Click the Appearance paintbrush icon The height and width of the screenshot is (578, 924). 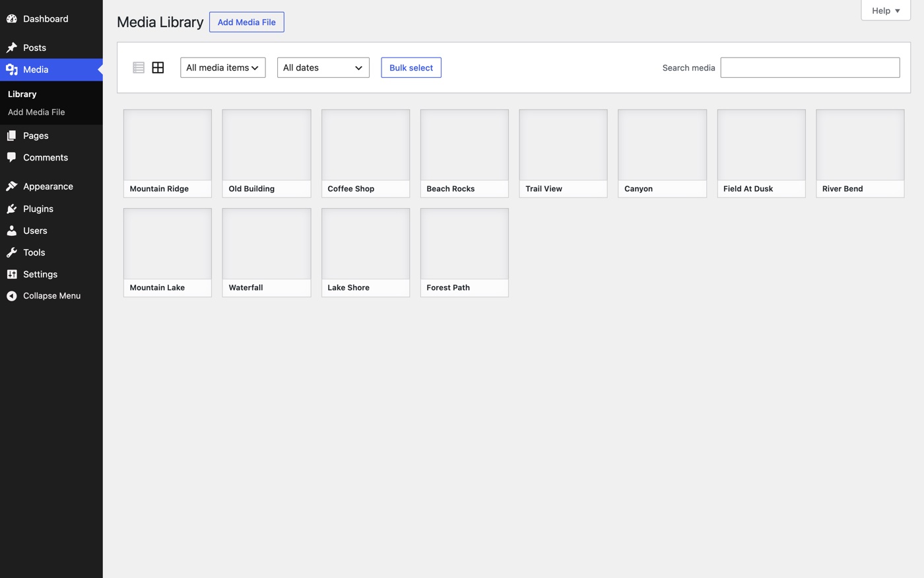point(12,186)
